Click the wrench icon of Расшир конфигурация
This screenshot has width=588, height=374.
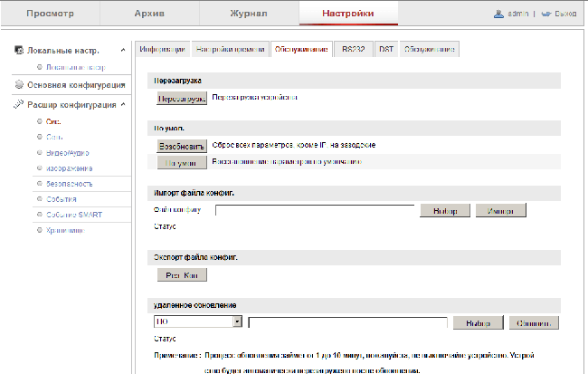[x=18, y=104]
